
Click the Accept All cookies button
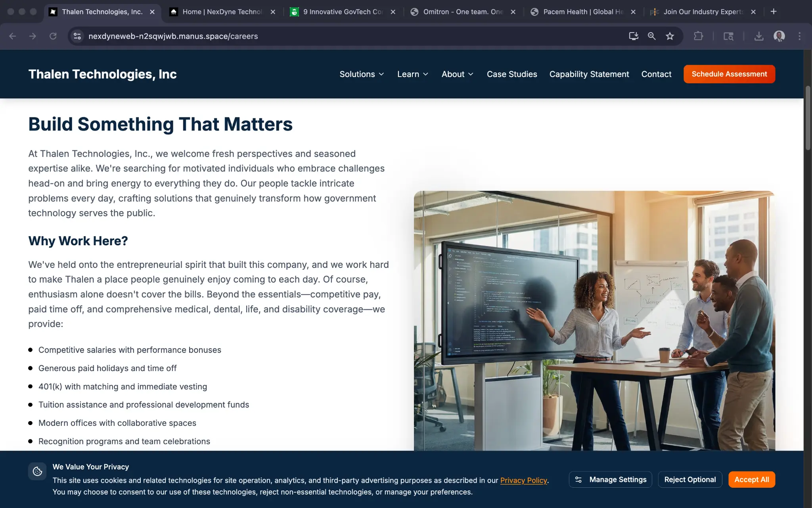click(x=751, y=479)
